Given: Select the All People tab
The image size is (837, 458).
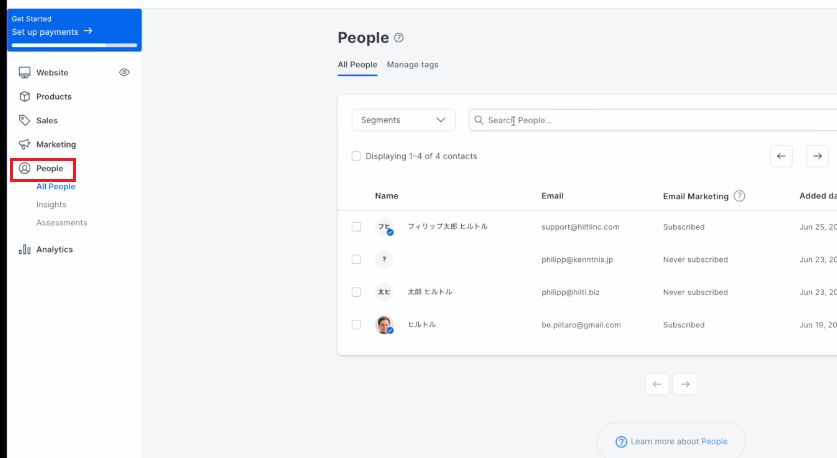Looking at the screenshot, I should (x=357, y=65).
